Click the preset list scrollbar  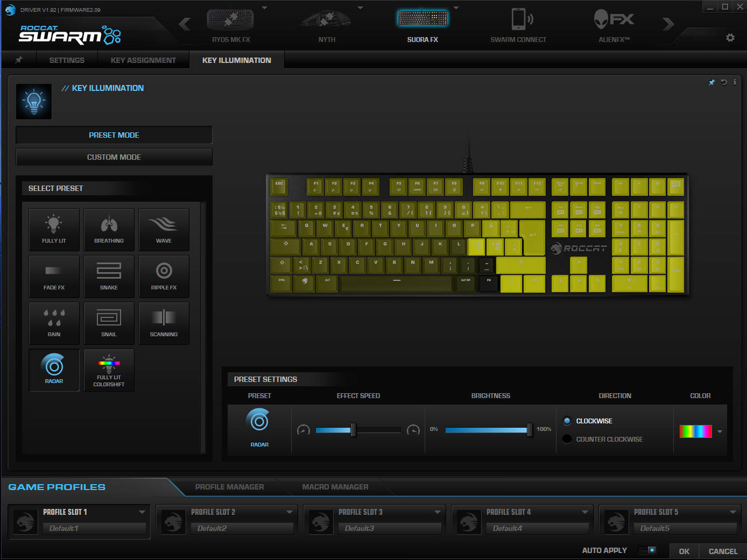tap(203, 328)
